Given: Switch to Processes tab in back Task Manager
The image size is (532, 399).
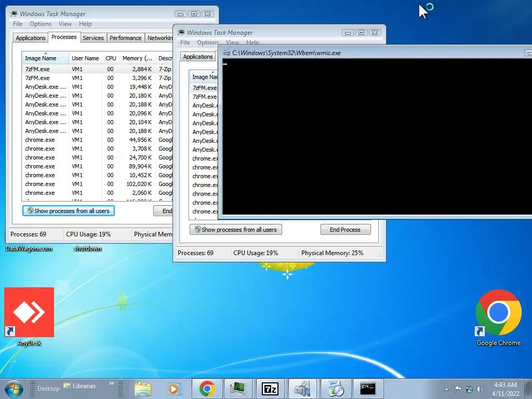Looking at the screenshot, I should pos(64,37).
